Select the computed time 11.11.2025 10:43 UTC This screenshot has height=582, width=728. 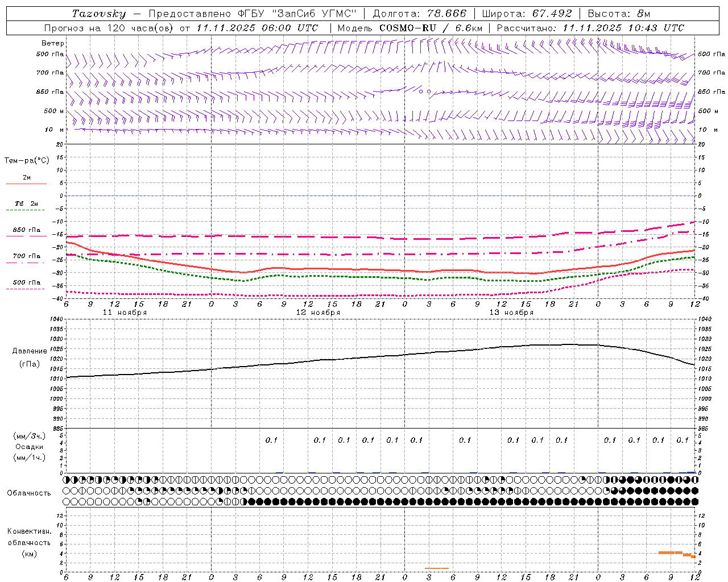(623, 28)
